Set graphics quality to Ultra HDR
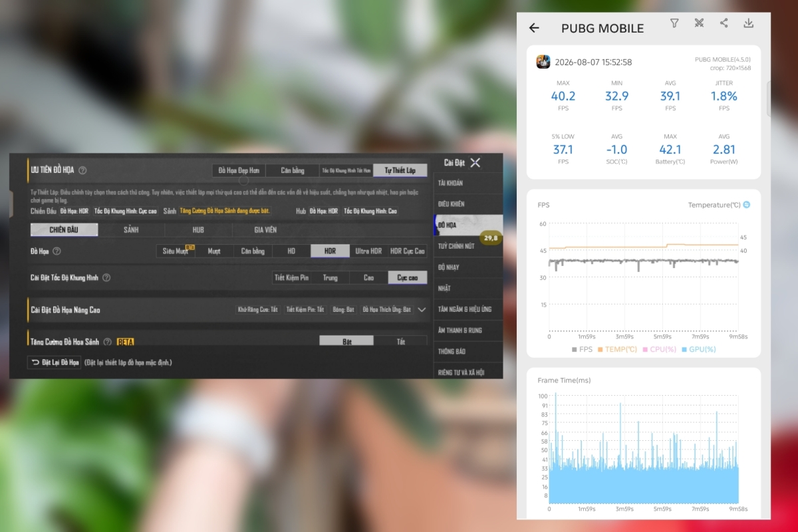The image size is (798, 532). [368, 251]
